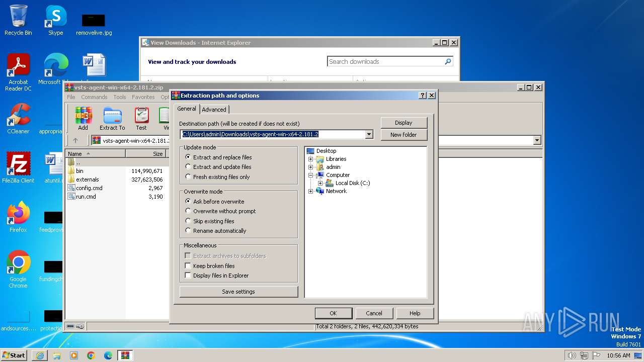Click the New folder button
Image resolution: width=644 pixels, height=362 pixels.
[404, 135]
